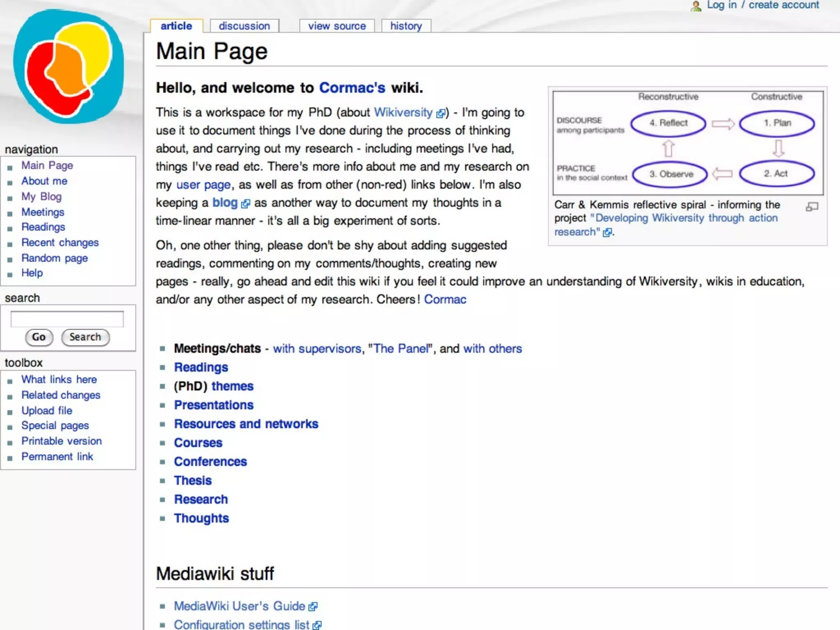The width and height of the screenshot is (840, 630).
Task: Follow the "with supervisors" meetings link
Action: coord(317,349)
